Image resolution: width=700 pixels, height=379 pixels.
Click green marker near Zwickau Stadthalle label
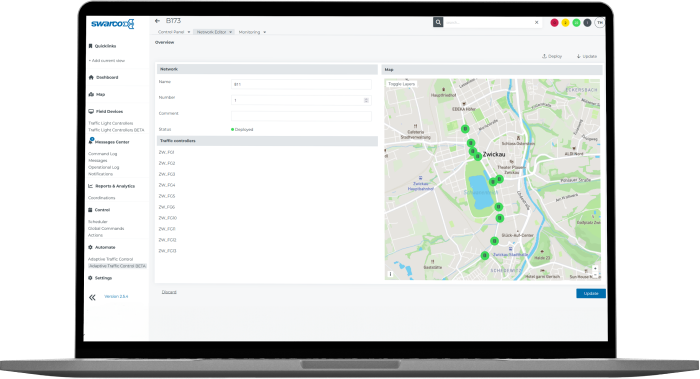[485, 256]
